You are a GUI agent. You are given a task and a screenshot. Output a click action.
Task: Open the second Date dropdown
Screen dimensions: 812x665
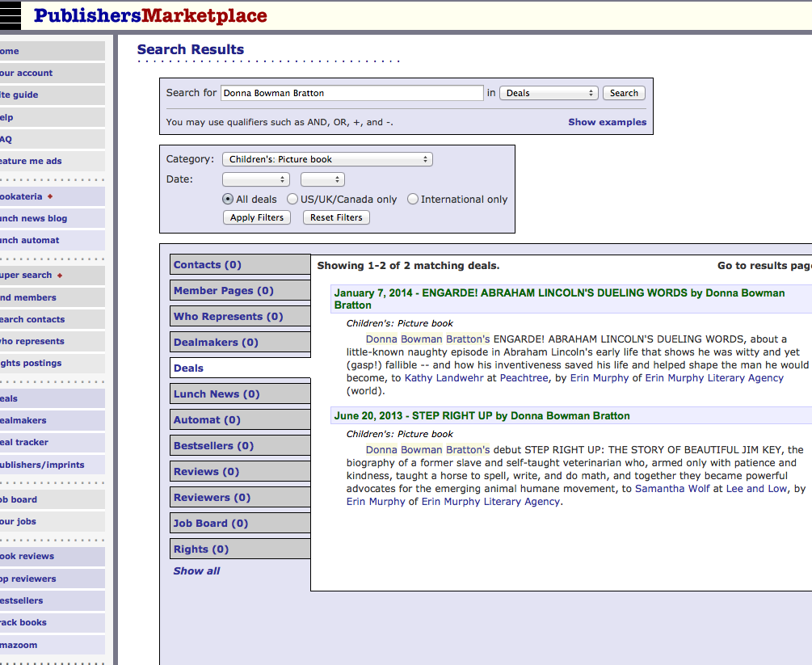pos(322,179)
